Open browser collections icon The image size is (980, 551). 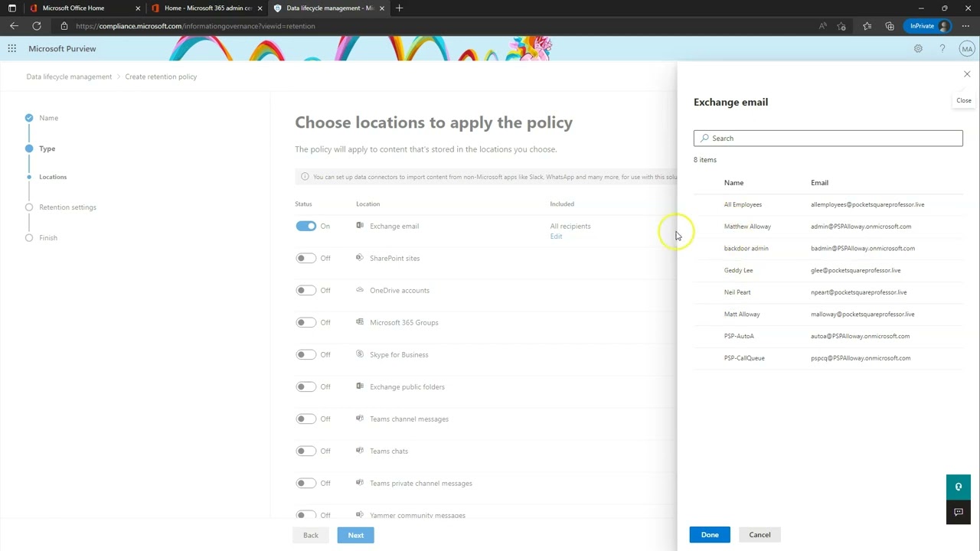click(890, 26)
